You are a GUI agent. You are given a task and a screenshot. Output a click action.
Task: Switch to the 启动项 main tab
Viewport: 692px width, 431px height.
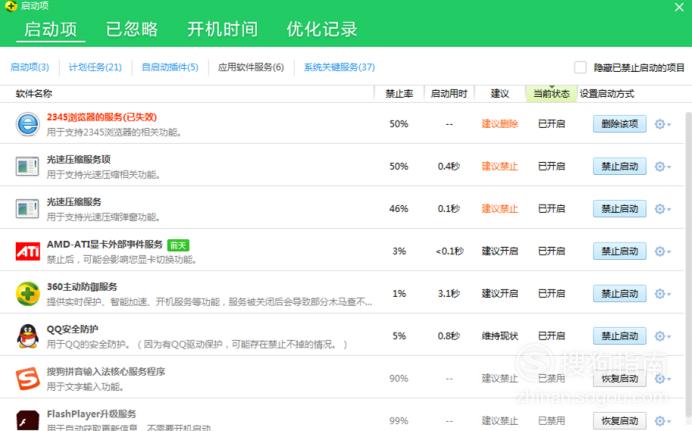50,30
